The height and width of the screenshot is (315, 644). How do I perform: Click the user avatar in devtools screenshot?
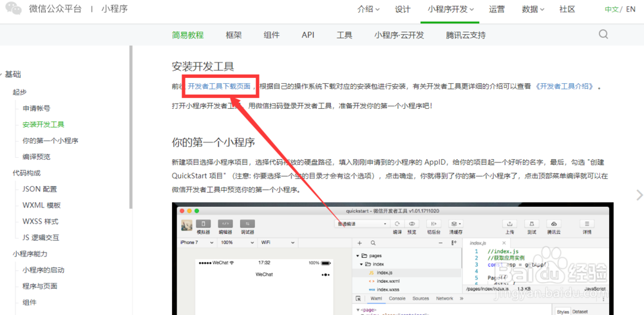187,225
